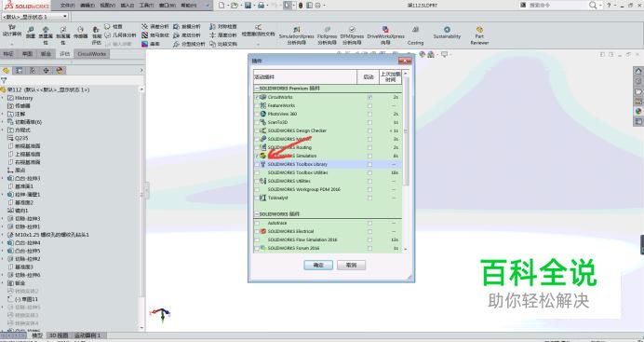
Task: Click the feature tree filter icon
Action: click(4, 80)
